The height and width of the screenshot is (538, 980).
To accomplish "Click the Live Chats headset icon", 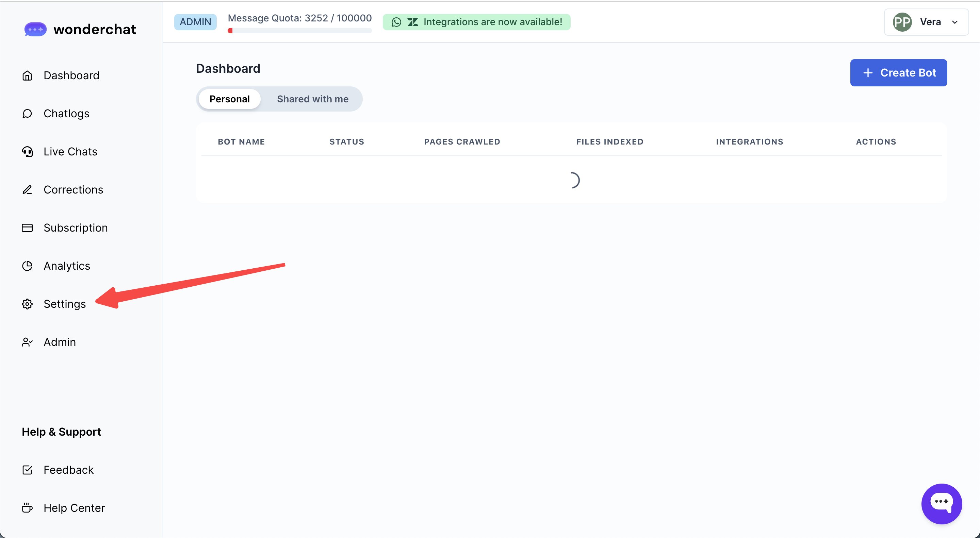I will 27,152.
